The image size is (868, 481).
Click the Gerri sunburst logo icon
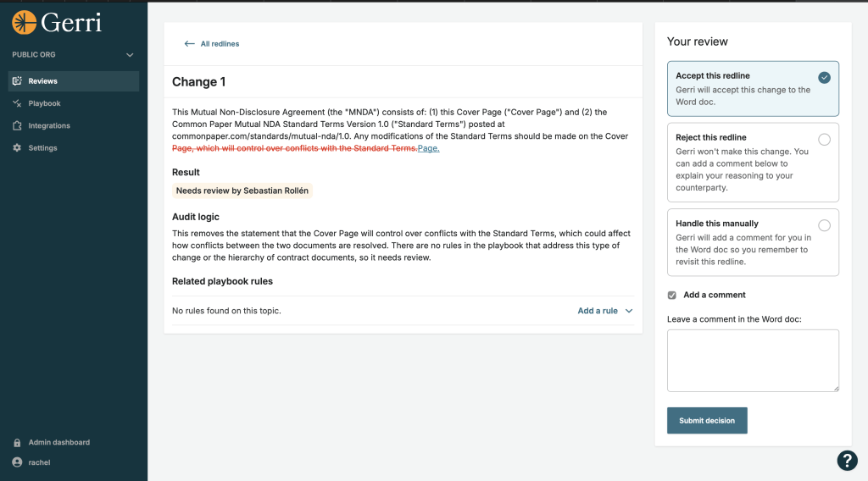click(x=25, y=23)
